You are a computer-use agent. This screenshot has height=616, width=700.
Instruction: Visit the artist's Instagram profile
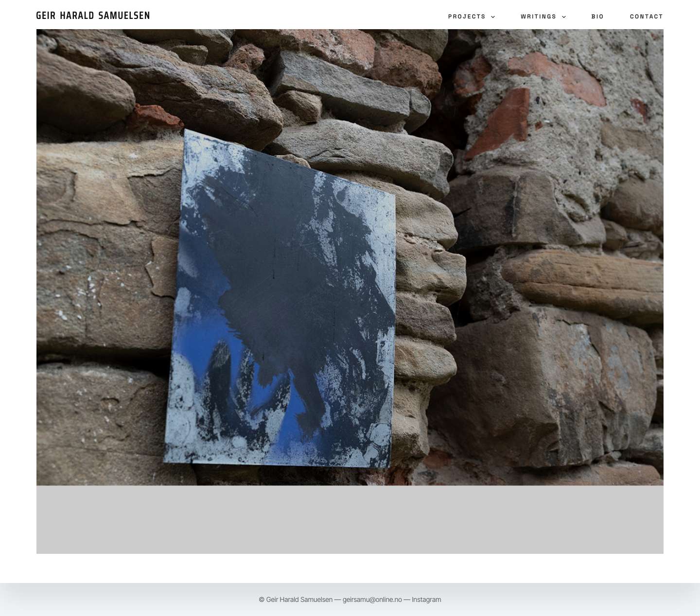click(x=426, y=599)
